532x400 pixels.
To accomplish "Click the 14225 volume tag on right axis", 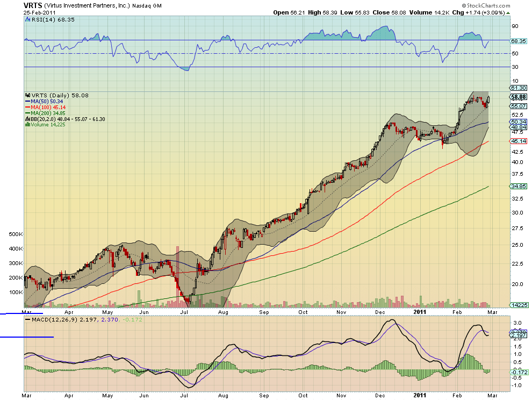I will [519, 305].
